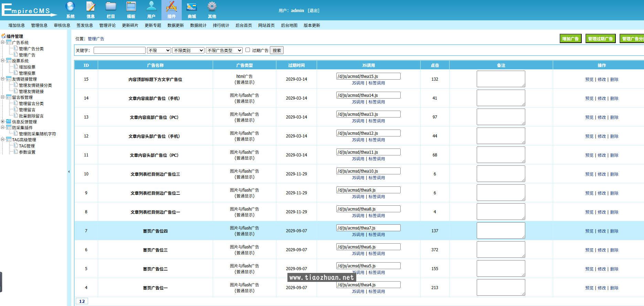Select the 栏目 folder icon
The width and height of the screenshot is (644, 306).
[110, 7]
